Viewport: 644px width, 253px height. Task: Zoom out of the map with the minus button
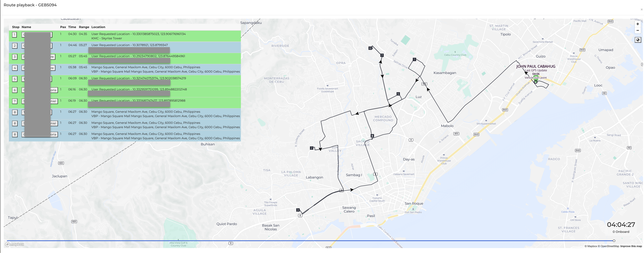638,30
